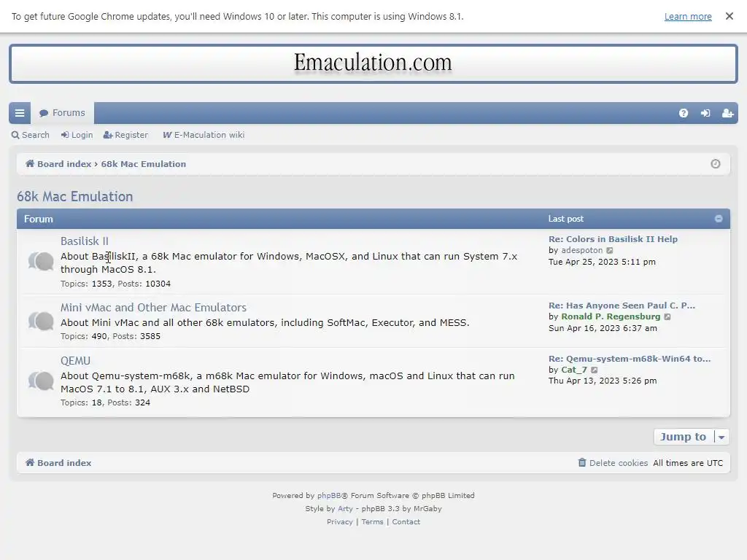Image resolution: width=747 pixels, height=560 pixels.
Task: Collapse the forum list with minus icon
Action: click(x=719, y=219)
